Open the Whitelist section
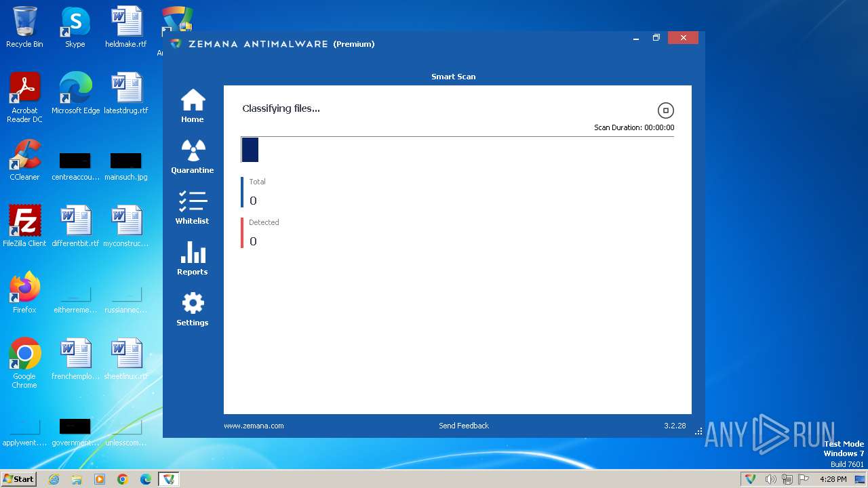The width and height of the screenshot is (868, 488). (x=193, y=207)
